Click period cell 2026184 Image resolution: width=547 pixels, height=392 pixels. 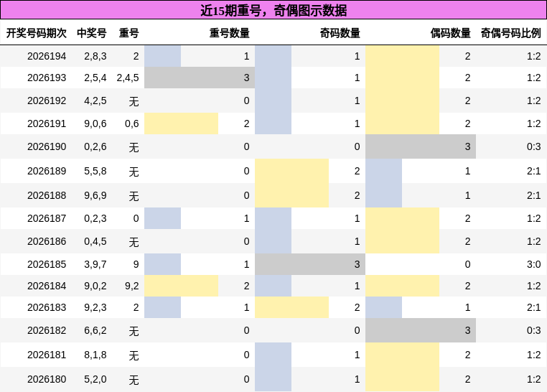47,286
